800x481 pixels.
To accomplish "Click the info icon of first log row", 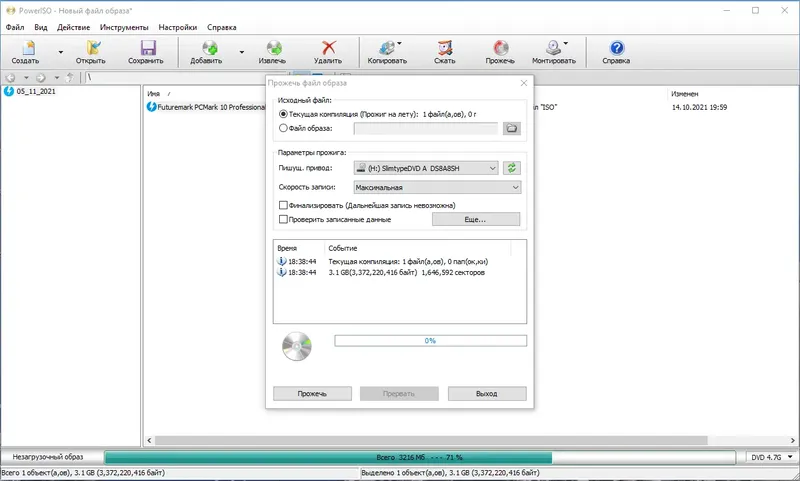I will point(282,261).
